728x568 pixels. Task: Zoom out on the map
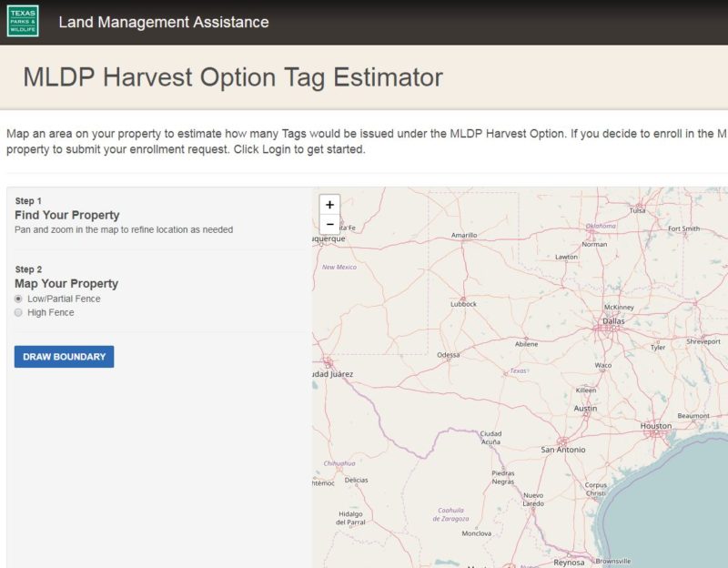pos(329,224)
